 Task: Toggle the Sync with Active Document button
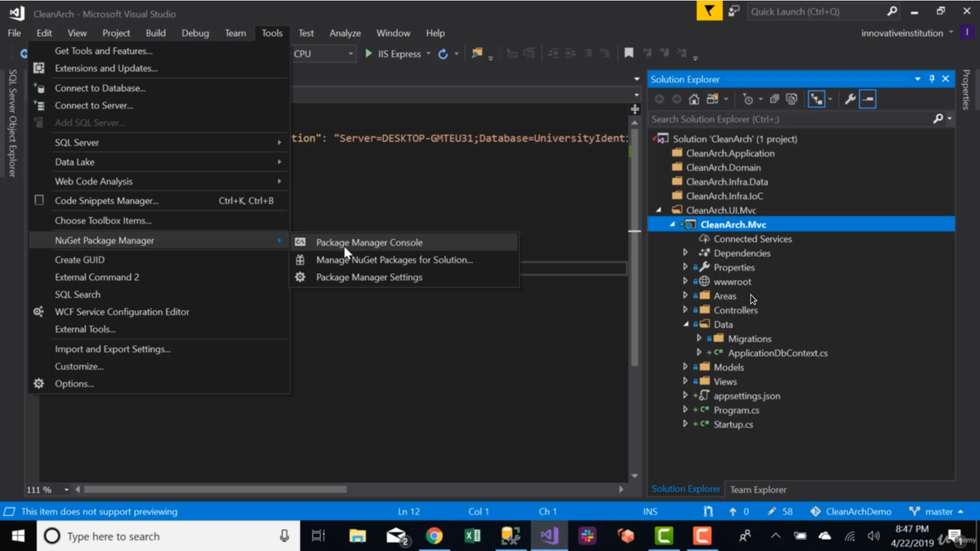(x=816, y=100)
